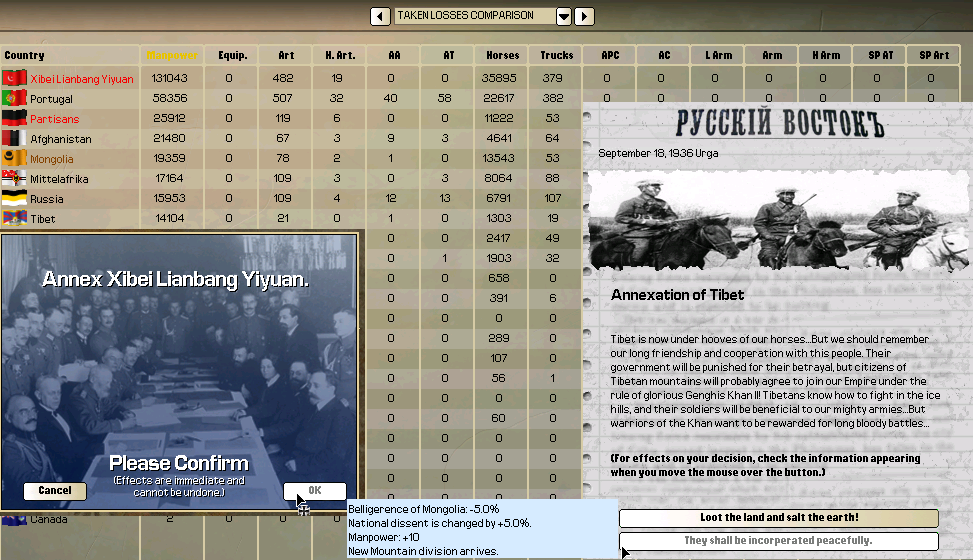
Task: Click the Partisans flag icon
Action: point(14,118)
